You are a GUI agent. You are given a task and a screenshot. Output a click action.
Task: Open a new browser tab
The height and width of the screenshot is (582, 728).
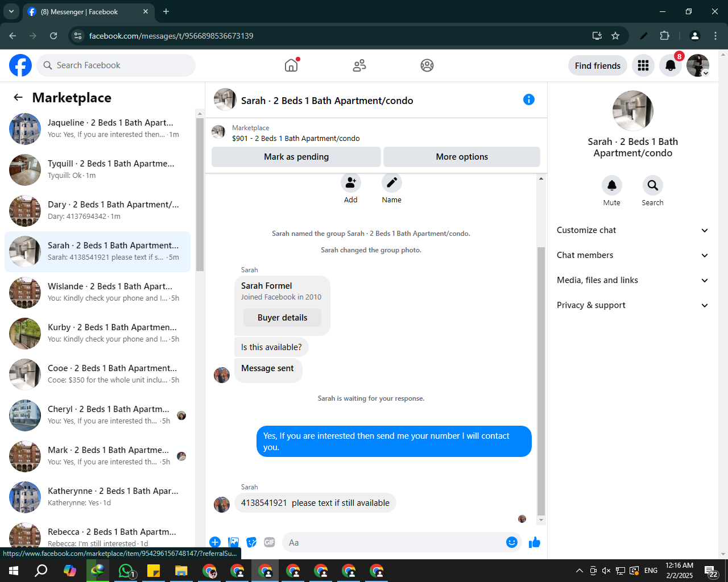[x=166, y=11]
